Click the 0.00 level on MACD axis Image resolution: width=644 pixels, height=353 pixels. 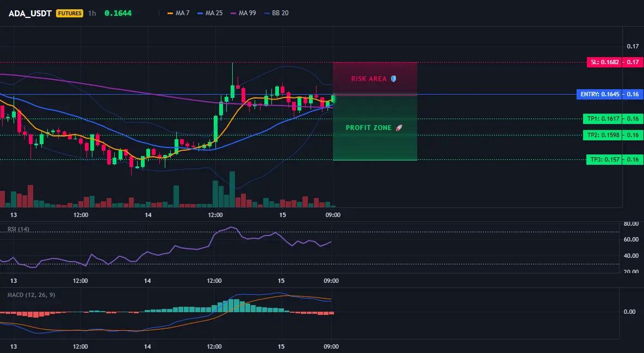coord(630,312)
